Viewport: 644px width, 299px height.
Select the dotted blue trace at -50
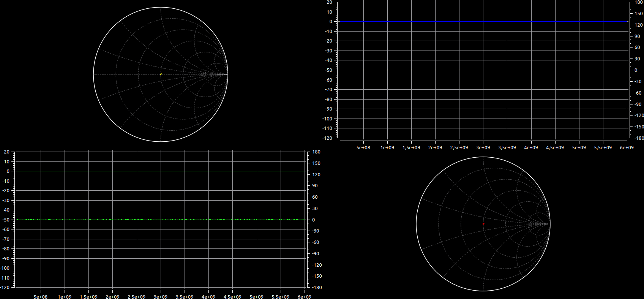(x=483, y=70)
